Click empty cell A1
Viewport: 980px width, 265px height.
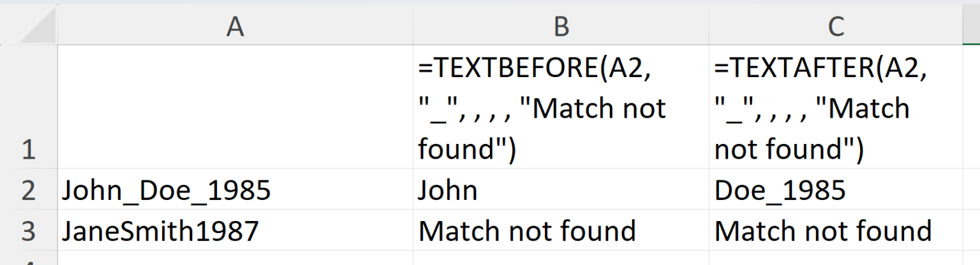[235, 107]
